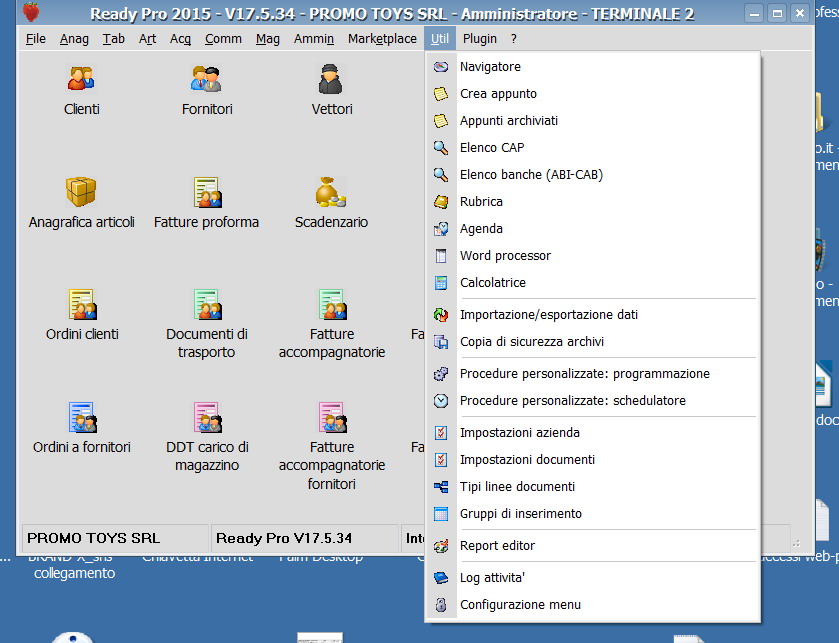
Task: Open Anagrafica articoli box icon
Action: (81, 192)
